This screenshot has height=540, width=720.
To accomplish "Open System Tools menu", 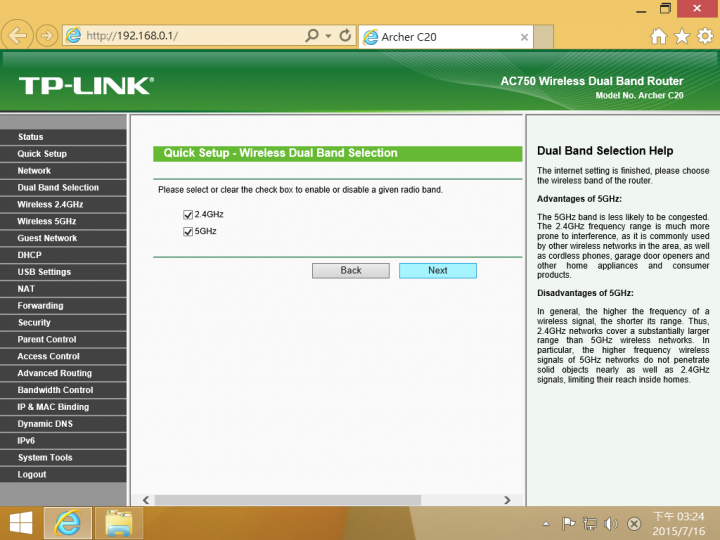I will [63, 457].
